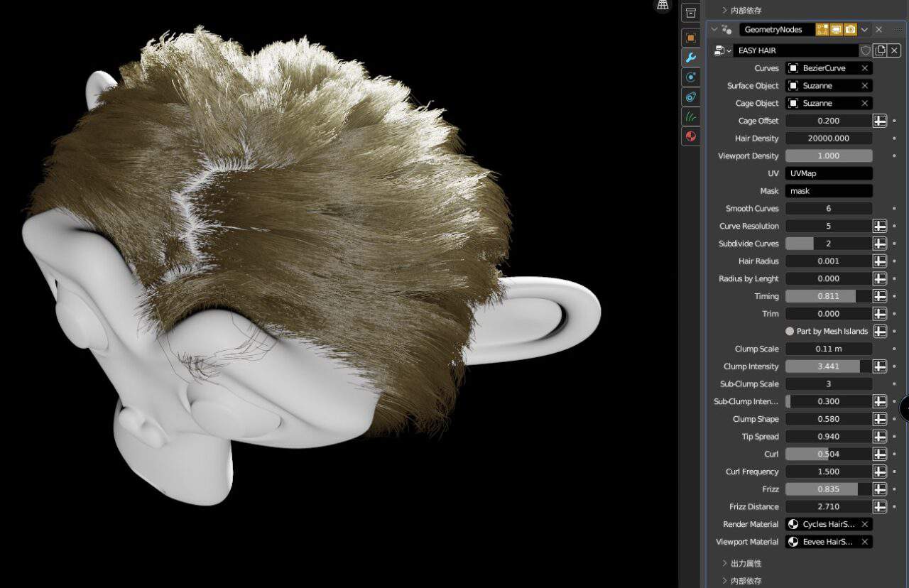Collapse the GeometryNodes modifier panel
The image size is (909, 588).
tap(714, 30)
